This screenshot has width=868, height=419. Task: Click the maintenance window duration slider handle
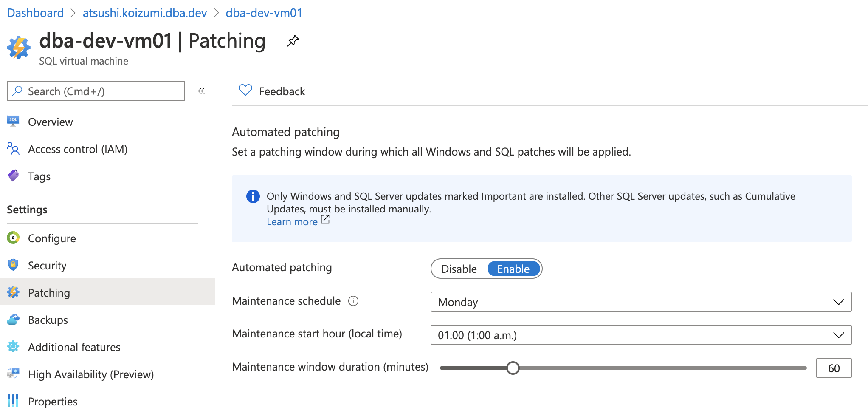pyautogui.click(x=513, y=368)
